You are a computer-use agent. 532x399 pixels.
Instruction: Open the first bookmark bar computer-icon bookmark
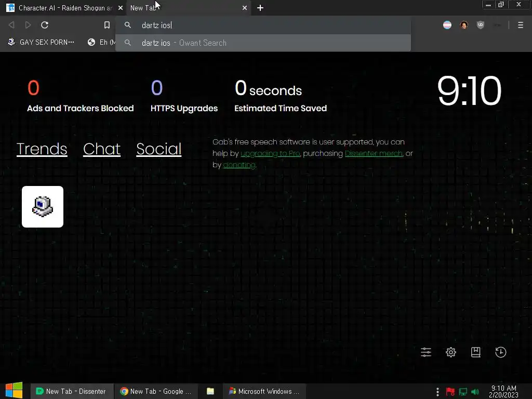coord(41,42)
